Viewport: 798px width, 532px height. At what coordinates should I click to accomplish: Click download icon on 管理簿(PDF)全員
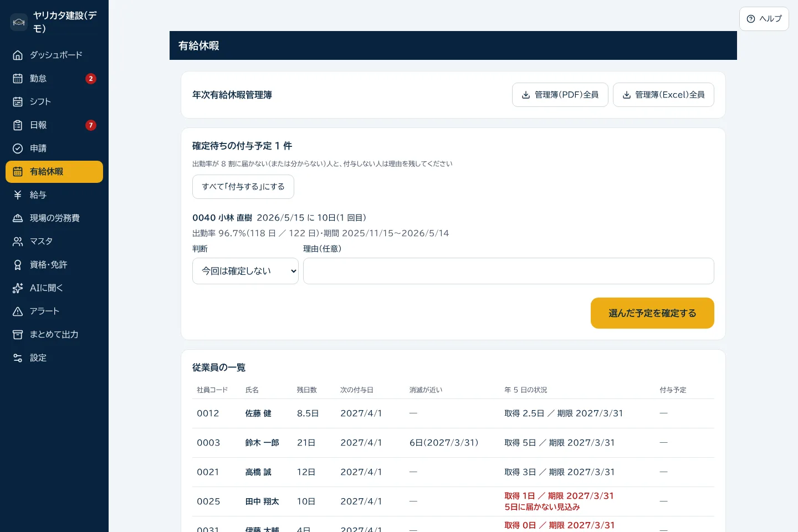point(526,95)
